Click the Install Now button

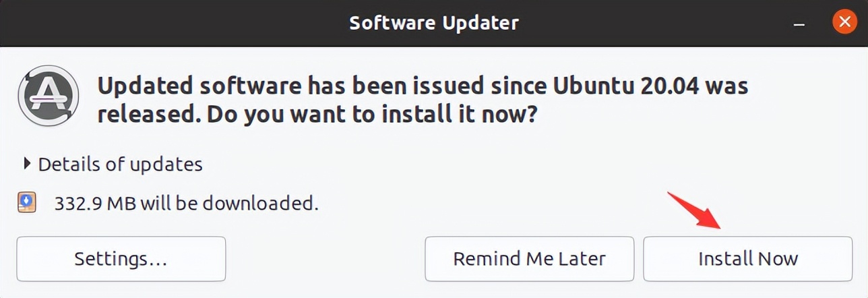[747, 258]
